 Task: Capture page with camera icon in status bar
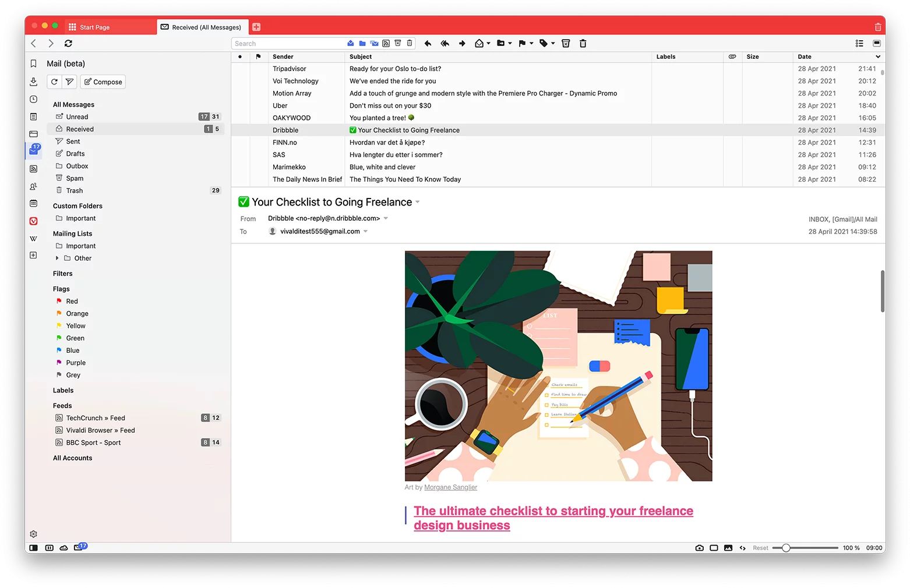coord(699,548)
